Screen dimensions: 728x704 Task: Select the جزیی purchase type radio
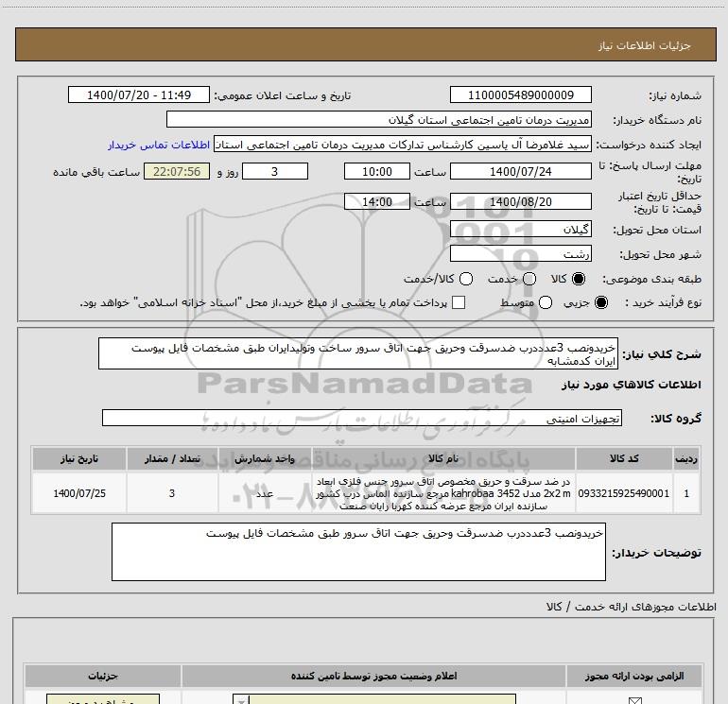(x=600, y=302)
